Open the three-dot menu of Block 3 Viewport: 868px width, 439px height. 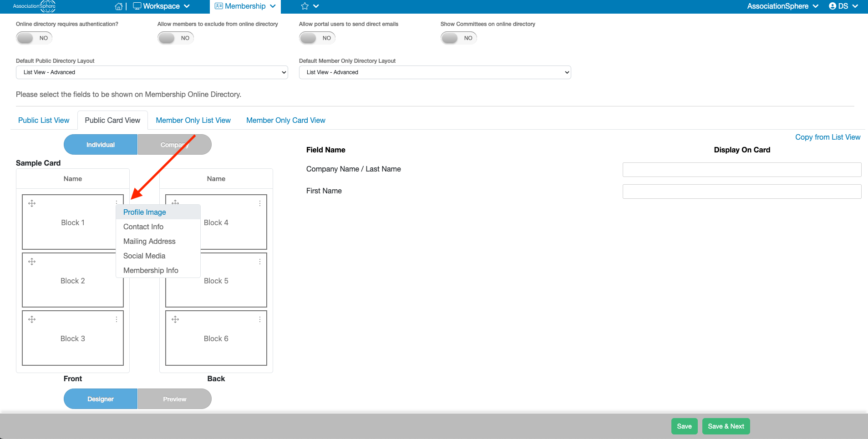click(117, 319)
